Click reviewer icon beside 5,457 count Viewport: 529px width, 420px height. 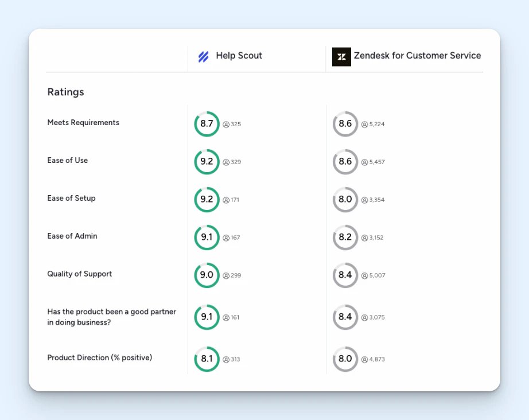pyautogui.click(x=364, y=162)
